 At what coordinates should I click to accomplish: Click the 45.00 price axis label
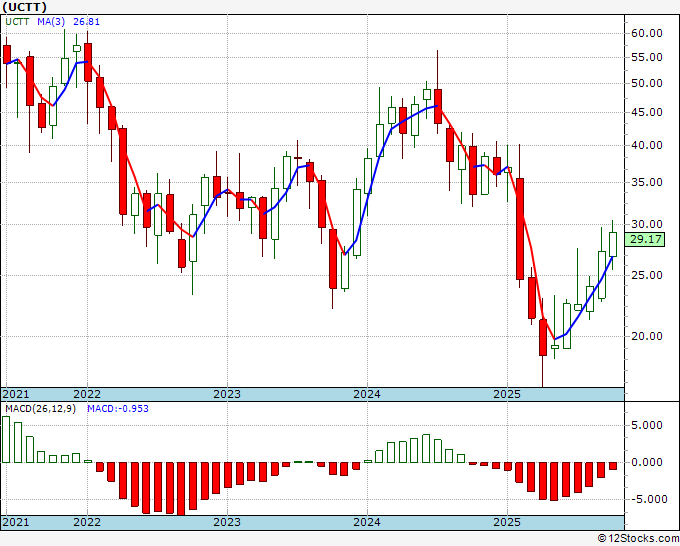647,113
